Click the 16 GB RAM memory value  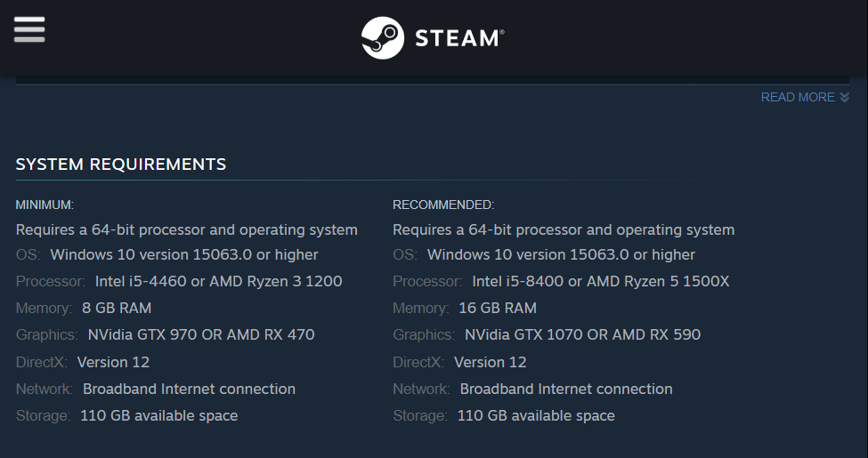point(497,308)
